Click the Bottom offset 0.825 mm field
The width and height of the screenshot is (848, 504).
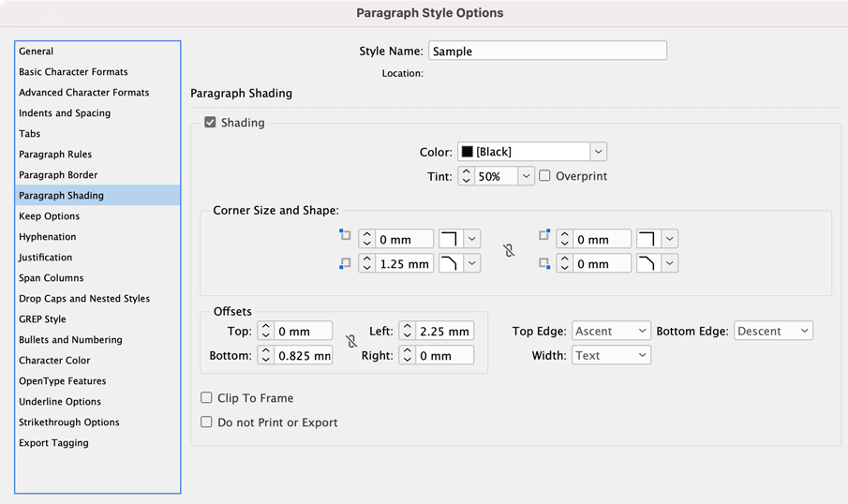(303, 355)
